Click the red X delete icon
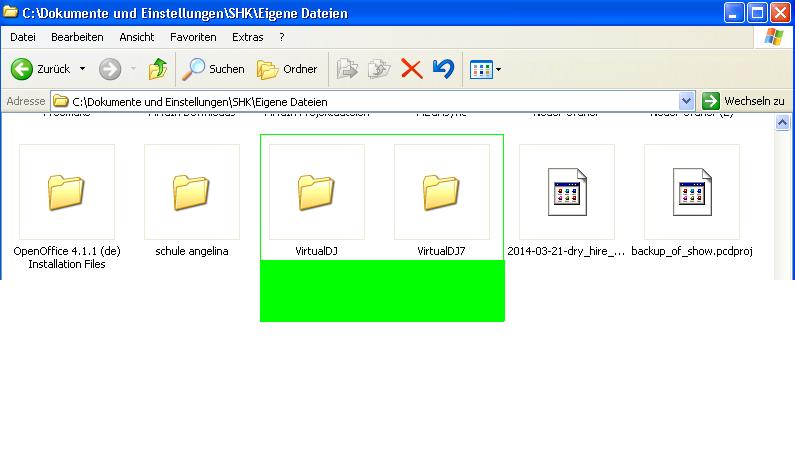 pos(411,69)
